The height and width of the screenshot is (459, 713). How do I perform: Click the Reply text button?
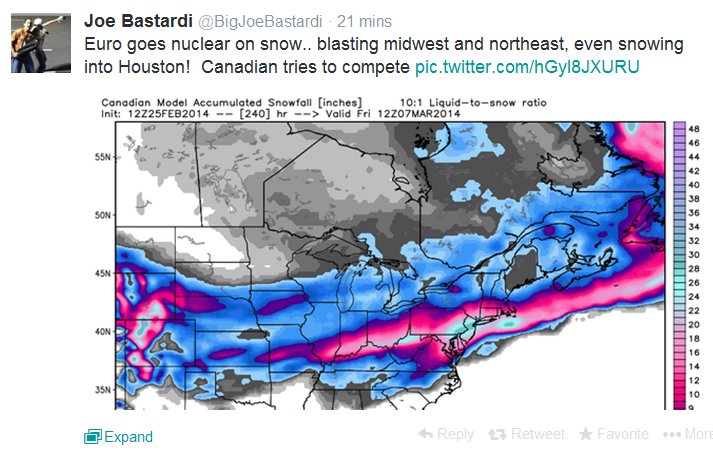point(455,434)
